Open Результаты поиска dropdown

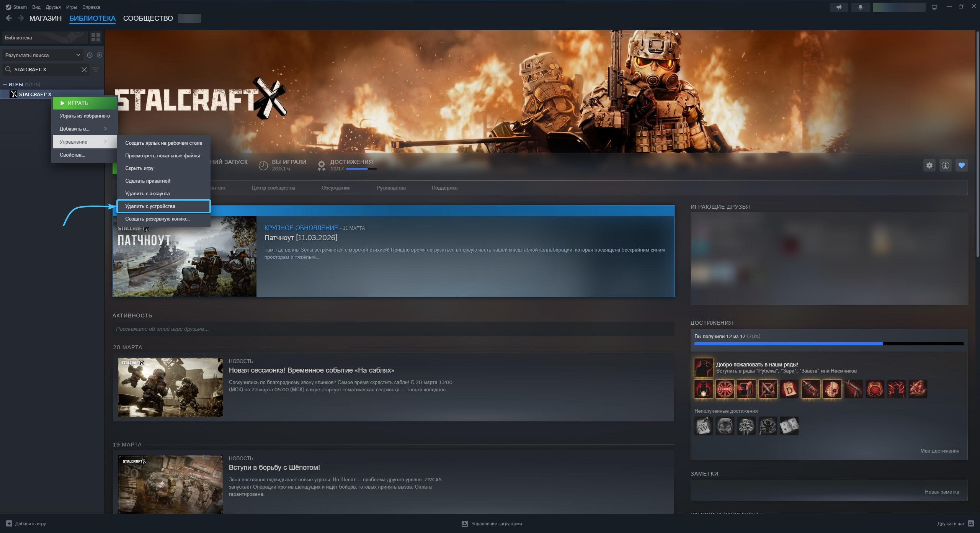click(42, 55)
